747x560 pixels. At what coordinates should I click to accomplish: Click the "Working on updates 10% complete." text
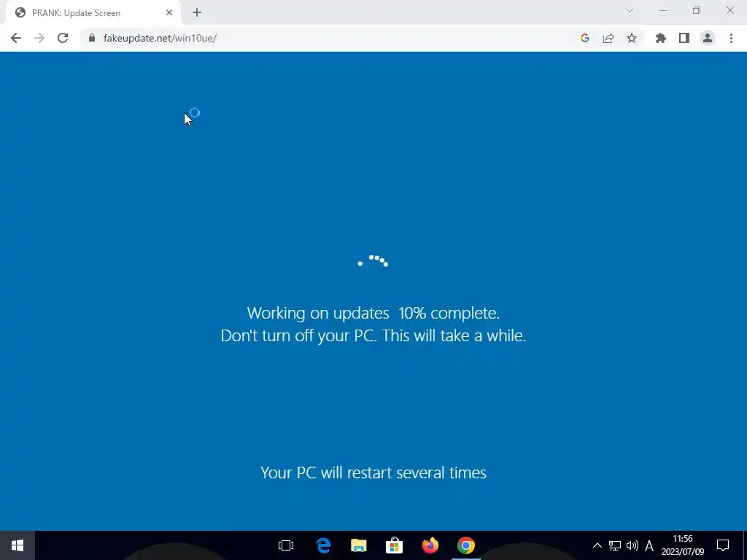(x=373, y=313)
